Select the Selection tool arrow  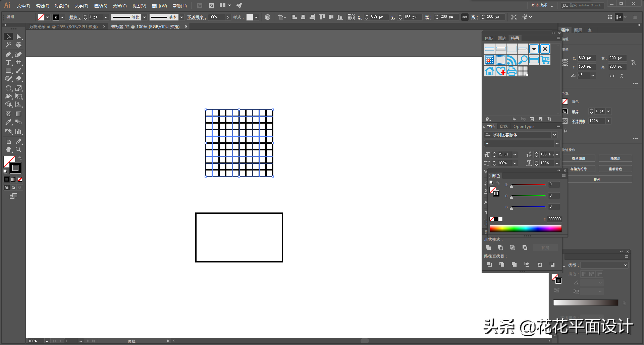8,37
